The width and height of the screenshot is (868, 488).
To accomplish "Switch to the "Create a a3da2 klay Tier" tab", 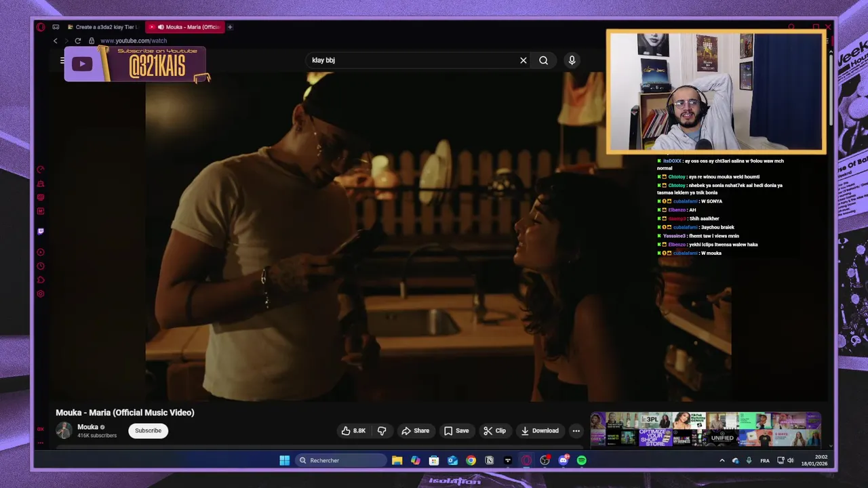I will pos(103,27).
